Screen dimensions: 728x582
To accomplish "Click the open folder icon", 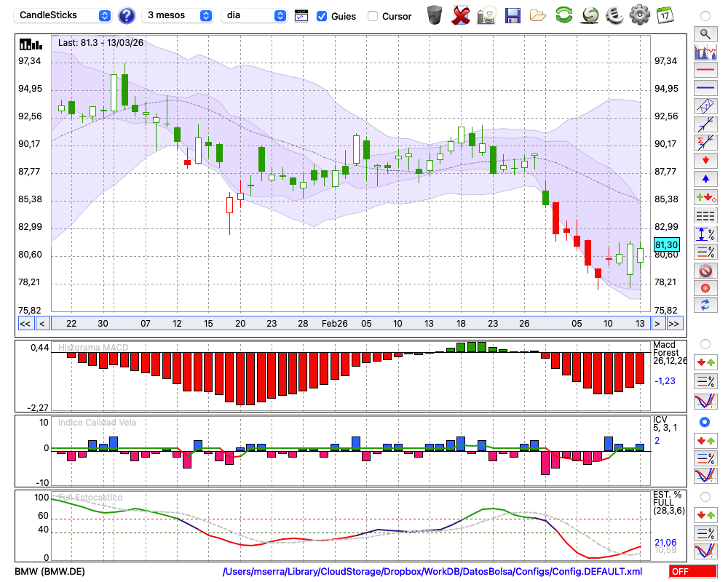I will tap(538, 16).
